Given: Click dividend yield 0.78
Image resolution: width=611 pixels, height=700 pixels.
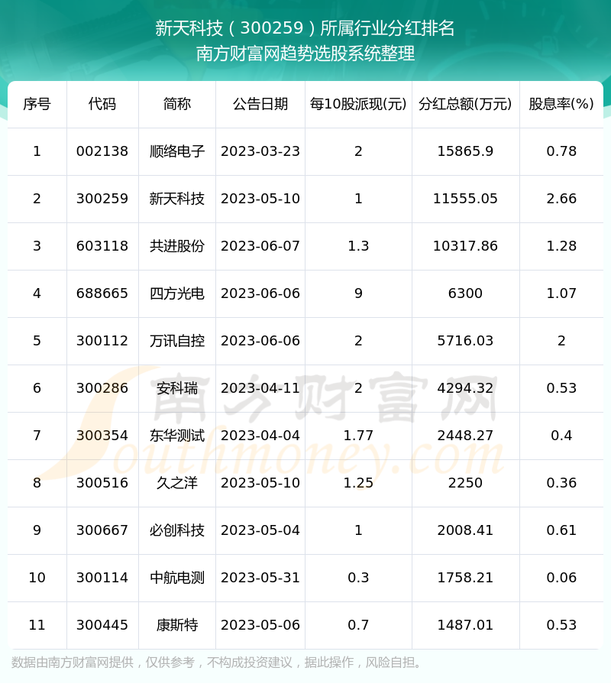Looking at the screenshot, I should tap(561, 151).
